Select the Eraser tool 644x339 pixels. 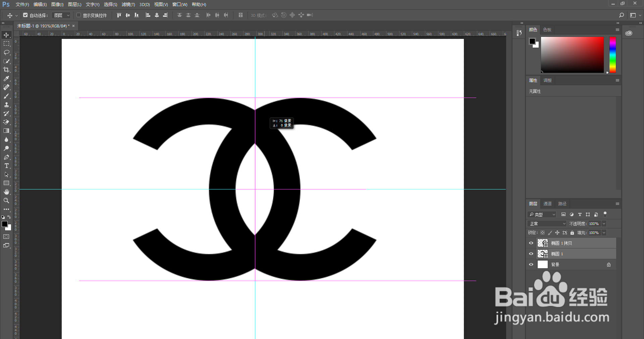coord(6,122)
